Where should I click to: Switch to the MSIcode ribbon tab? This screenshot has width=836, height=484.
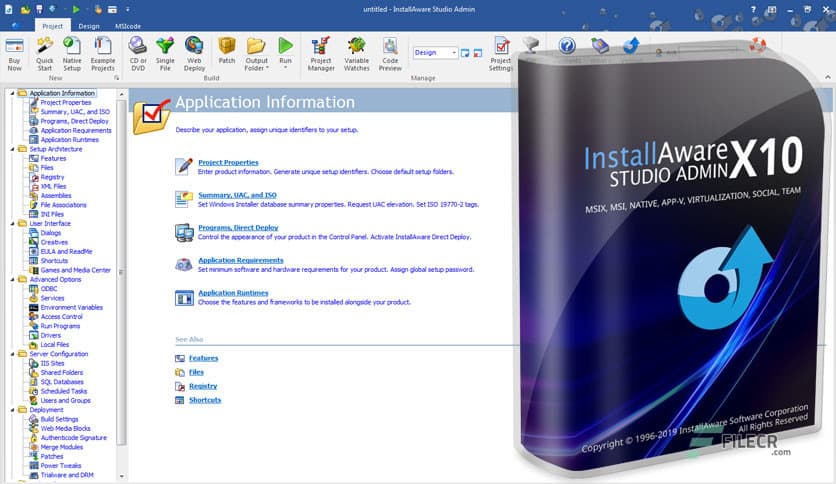pyautogui.click(x=128, y=26)
